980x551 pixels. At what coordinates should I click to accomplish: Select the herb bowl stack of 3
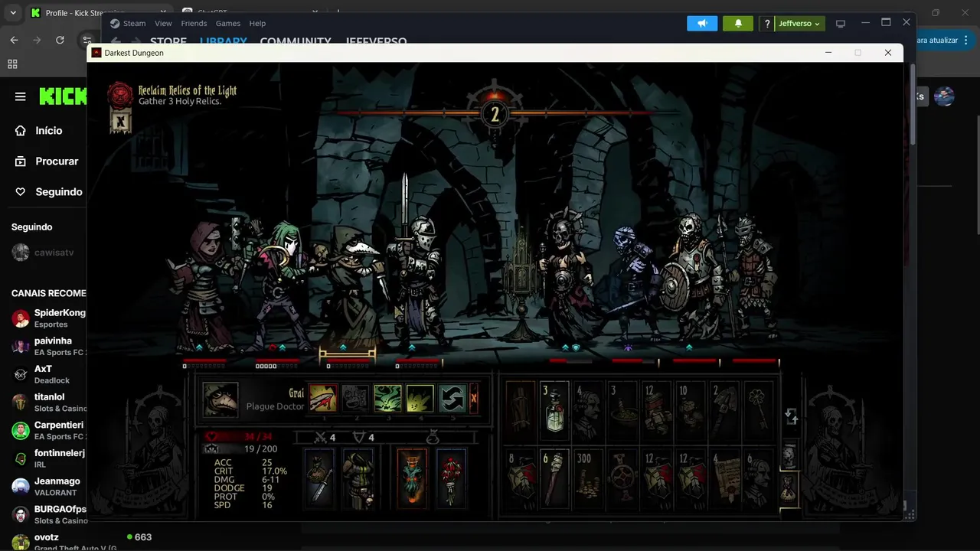622,411
